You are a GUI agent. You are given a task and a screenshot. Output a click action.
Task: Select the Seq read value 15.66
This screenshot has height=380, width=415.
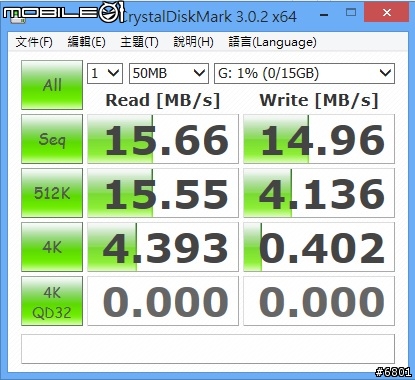(163, 139)
